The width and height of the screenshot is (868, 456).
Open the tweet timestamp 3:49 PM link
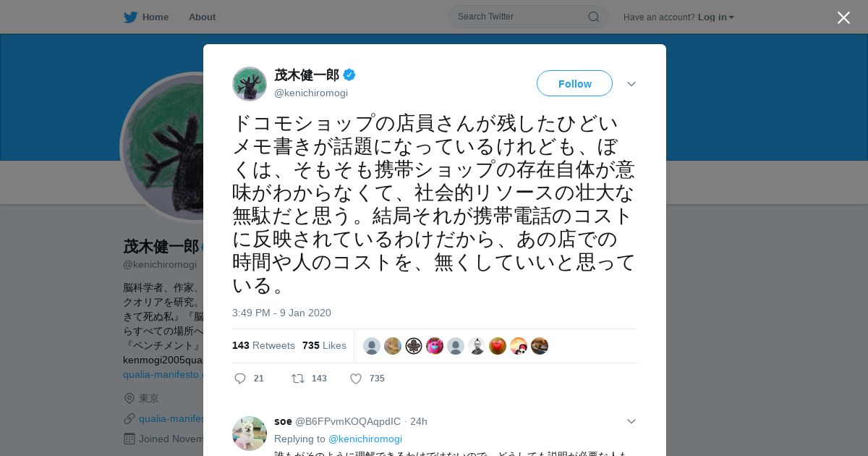281,313
